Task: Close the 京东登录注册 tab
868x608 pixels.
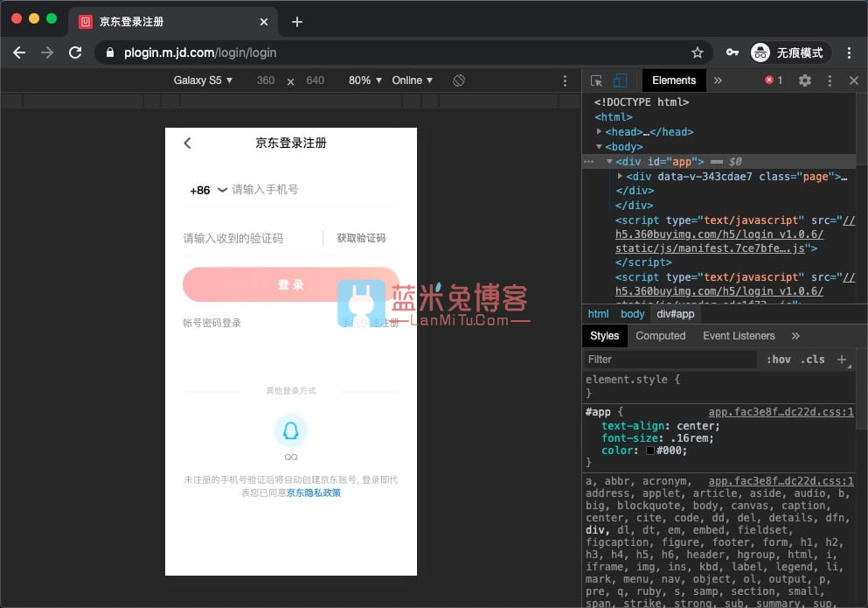Action: 264,22
